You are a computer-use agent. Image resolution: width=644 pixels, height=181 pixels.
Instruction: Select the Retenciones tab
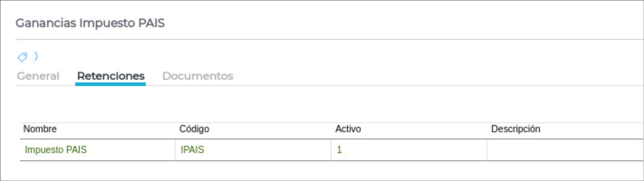pyautogui.click(x=111, y=76)
